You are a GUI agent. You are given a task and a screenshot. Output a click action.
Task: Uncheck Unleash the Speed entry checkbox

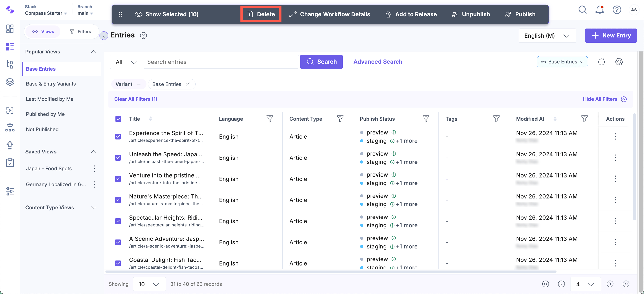[x=118, y=158]
